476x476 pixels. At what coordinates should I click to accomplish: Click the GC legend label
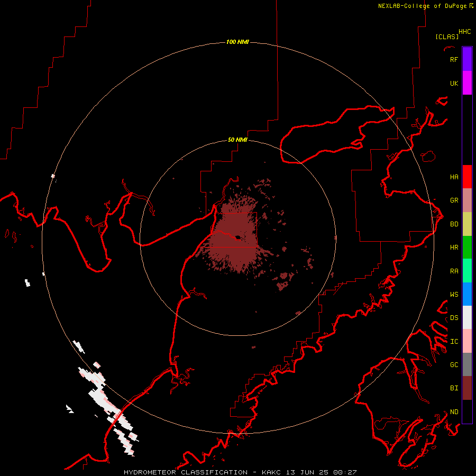click(454, 364)
